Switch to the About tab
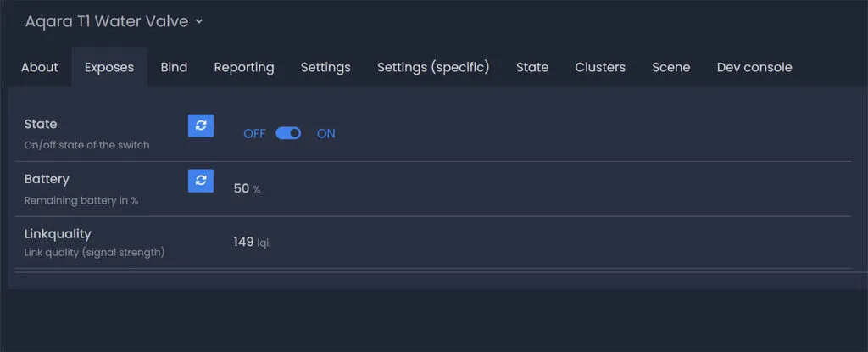Viewport: 868px width, 352px height. point(39,67)
